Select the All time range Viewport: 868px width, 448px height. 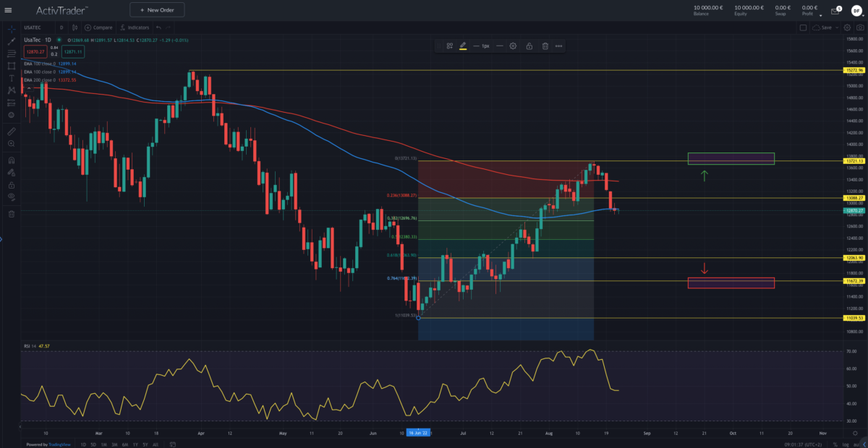(156, 444)
